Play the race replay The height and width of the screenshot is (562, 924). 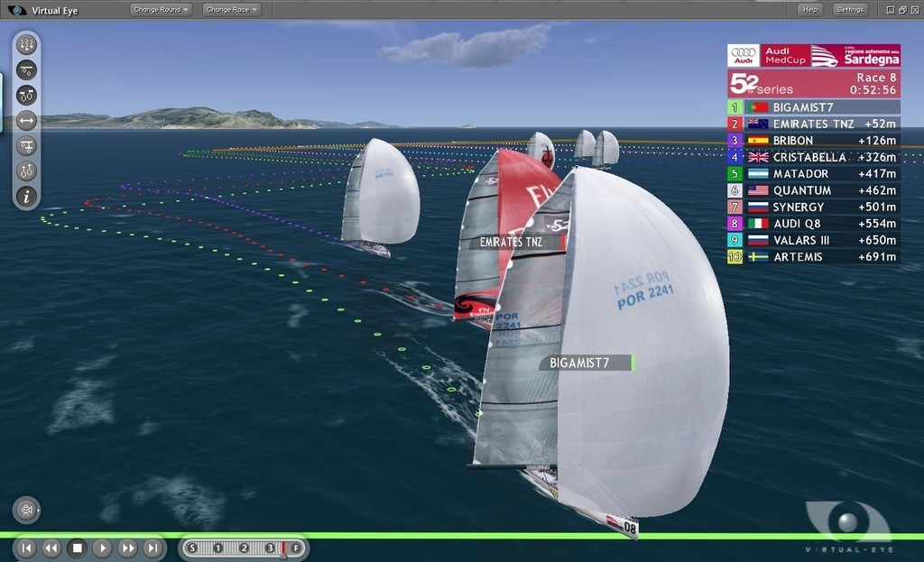(x=103, y=548)
